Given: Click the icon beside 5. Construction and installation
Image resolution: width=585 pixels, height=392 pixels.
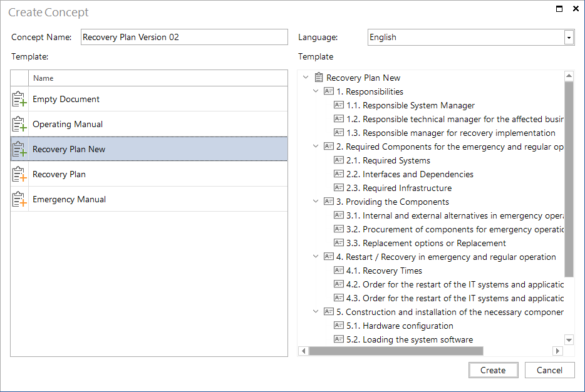Looking at the screenshot, I should [x=329, y=312].
